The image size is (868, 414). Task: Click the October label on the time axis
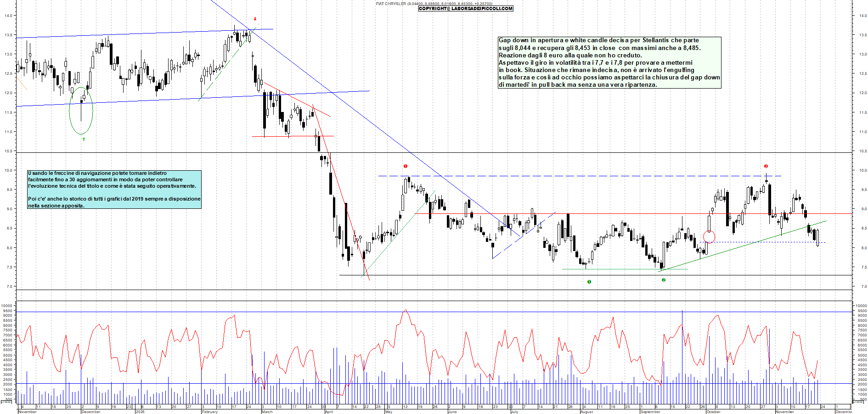click(x=713, y=412)
